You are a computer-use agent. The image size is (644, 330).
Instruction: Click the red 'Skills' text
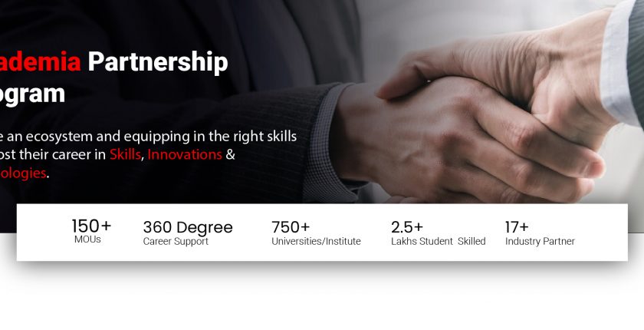[x=125, y=154]
